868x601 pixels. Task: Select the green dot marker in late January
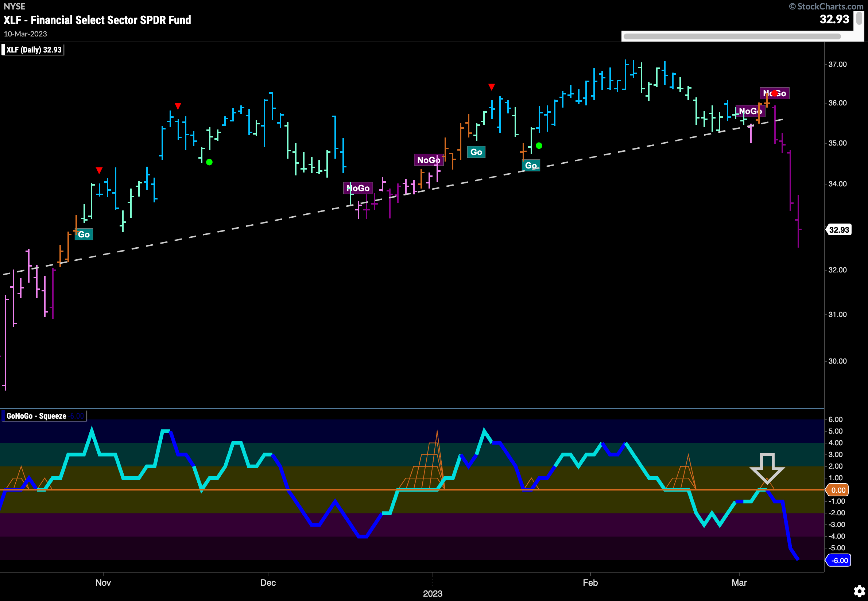(x=539, y=146)
